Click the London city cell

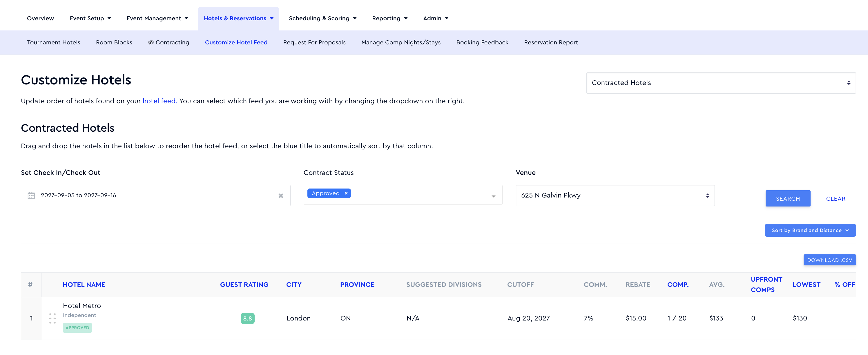pyautogui.click(x=298, y=318)
